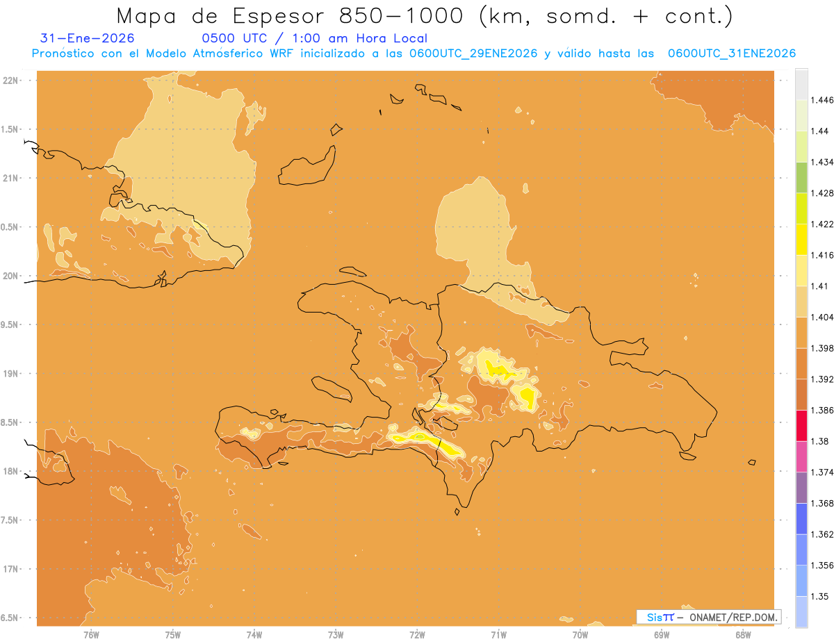Screen dimensions: 834x644
Task: Select the gray legend swatch above 1.446
Action: (801, 84)
